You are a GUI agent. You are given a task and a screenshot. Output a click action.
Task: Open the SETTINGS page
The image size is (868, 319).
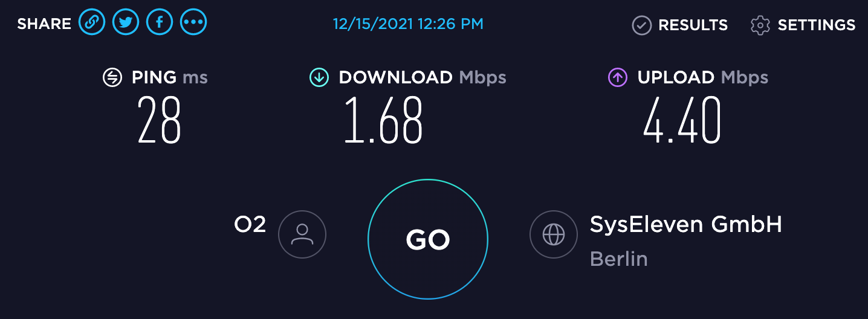click(817, 25)
